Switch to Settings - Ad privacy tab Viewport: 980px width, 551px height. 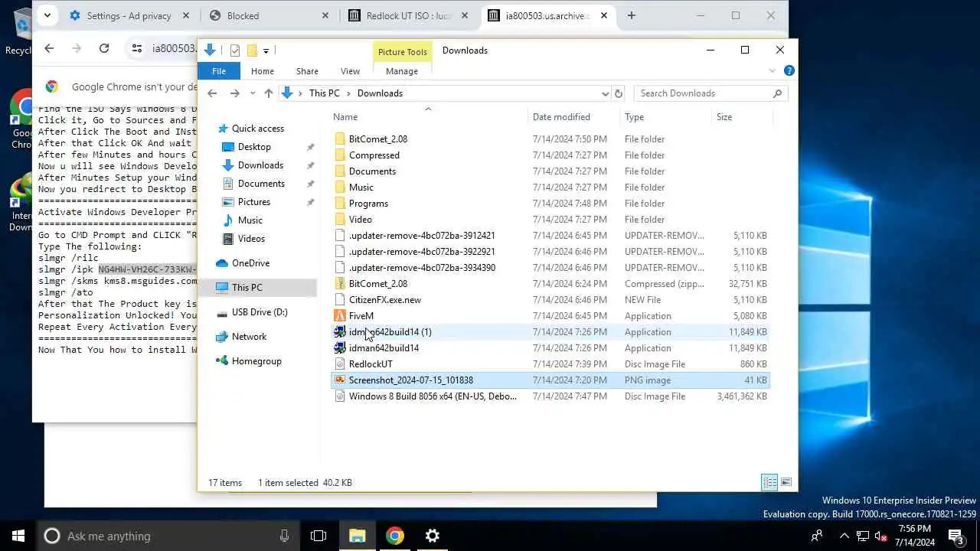click(x=130, y=15)
